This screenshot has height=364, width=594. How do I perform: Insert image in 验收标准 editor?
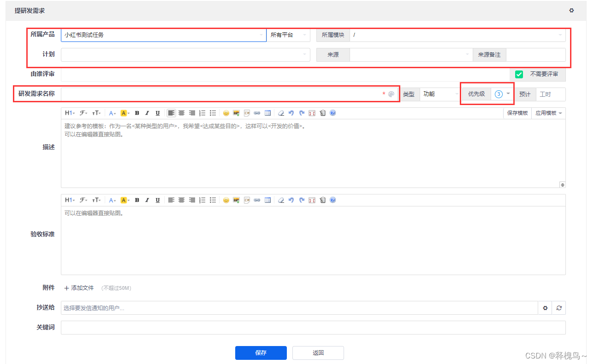click(237, 200)
